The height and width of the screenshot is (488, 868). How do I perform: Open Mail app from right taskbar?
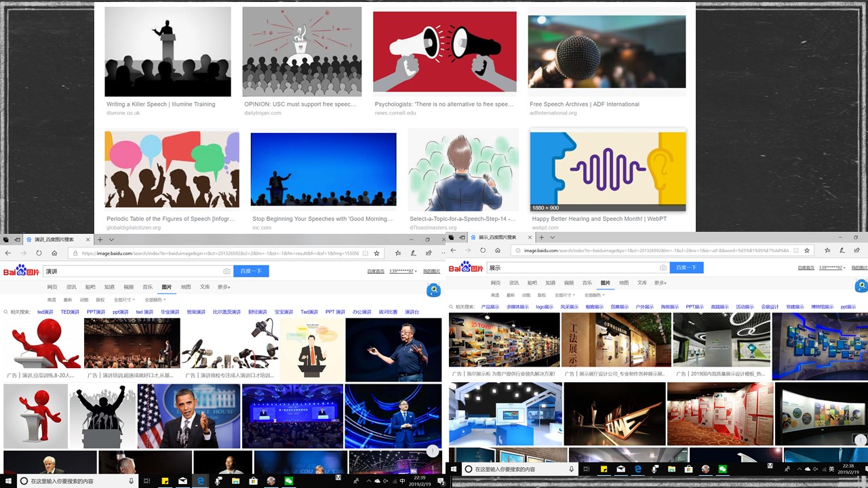(620, 469)
